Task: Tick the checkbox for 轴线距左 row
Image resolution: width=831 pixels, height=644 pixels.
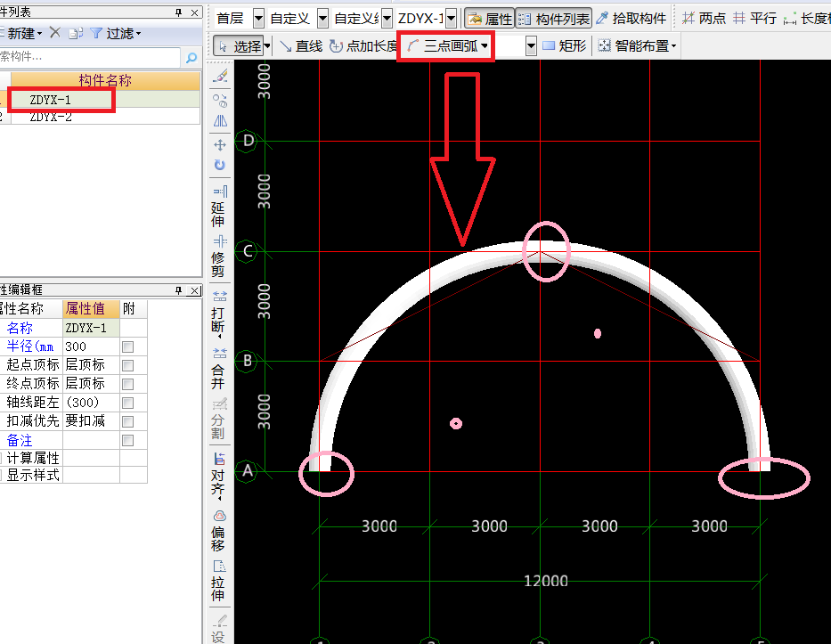Action: point(127,404)
